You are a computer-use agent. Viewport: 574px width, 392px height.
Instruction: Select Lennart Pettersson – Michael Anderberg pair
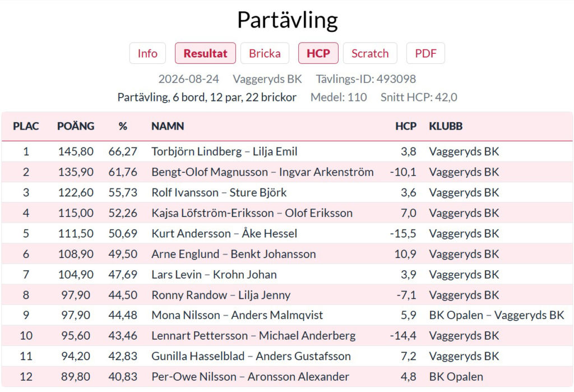pyautogui.click(x=287, y=335)
